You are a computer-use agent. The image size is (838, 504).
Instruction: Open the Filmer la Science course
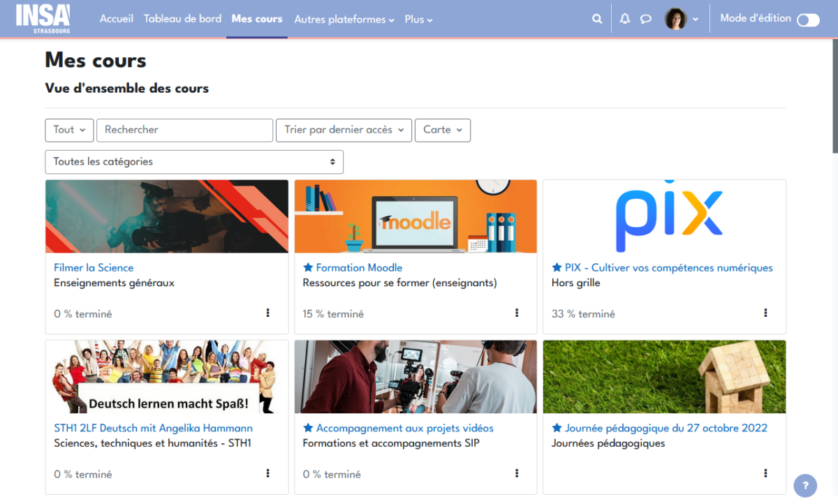click(x=94, y=267)
